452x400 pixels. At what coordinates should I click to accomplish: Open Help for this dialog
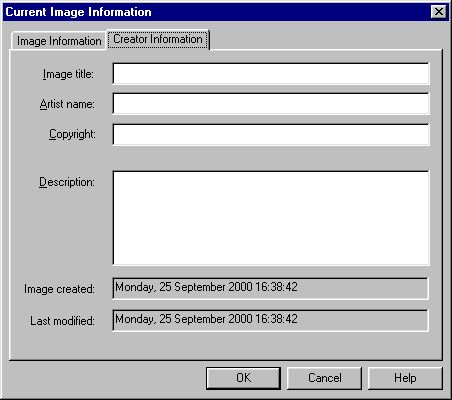[405, 378]
